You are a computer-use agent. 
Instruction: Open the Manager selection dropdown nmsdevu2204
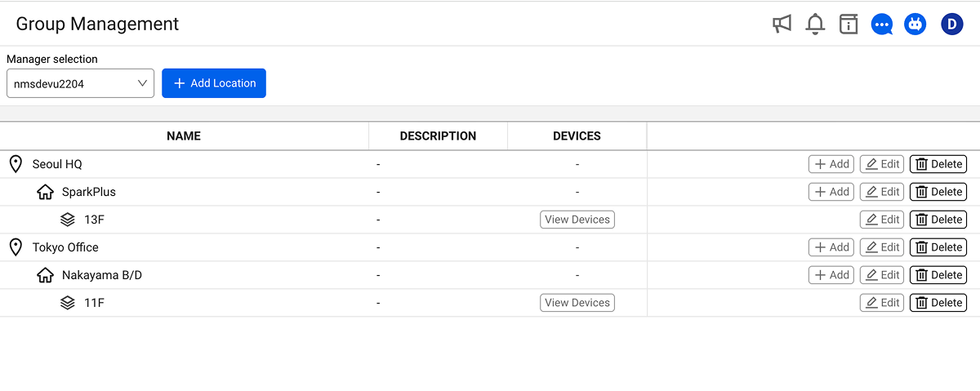point(80,83)
